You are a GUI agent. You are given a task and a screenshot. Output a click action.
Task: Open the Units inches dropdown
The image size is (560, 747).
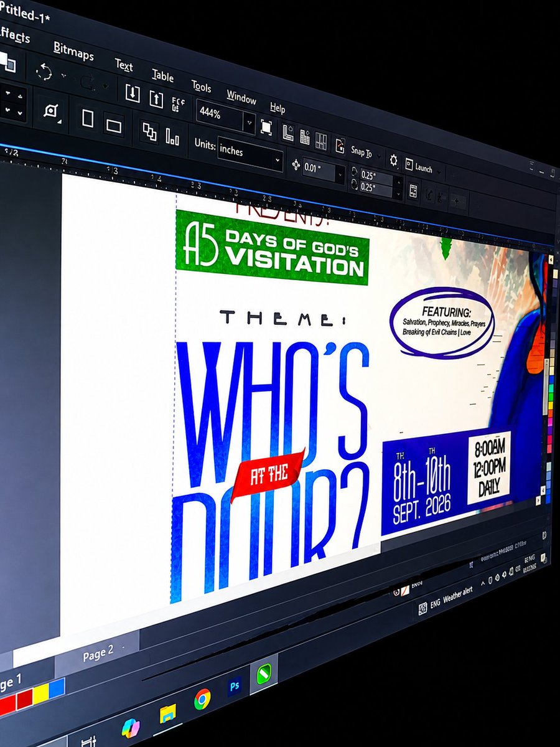pyautogui.click(x=250, y=154)
